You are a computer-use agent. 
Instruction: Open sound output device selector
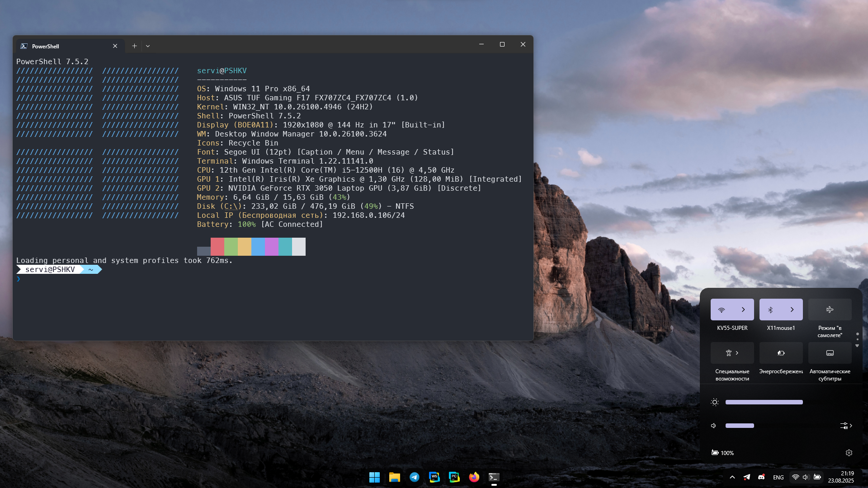(x=846, y=426)
